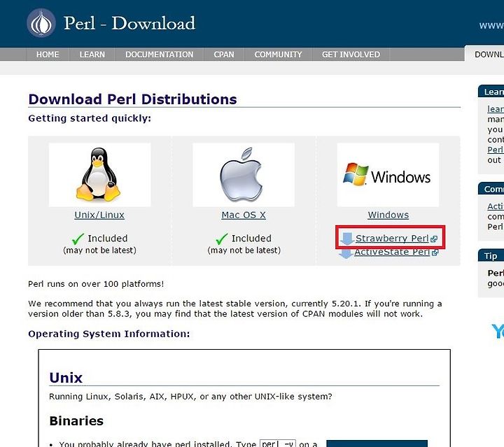Click the Perl onion logo

41,23
